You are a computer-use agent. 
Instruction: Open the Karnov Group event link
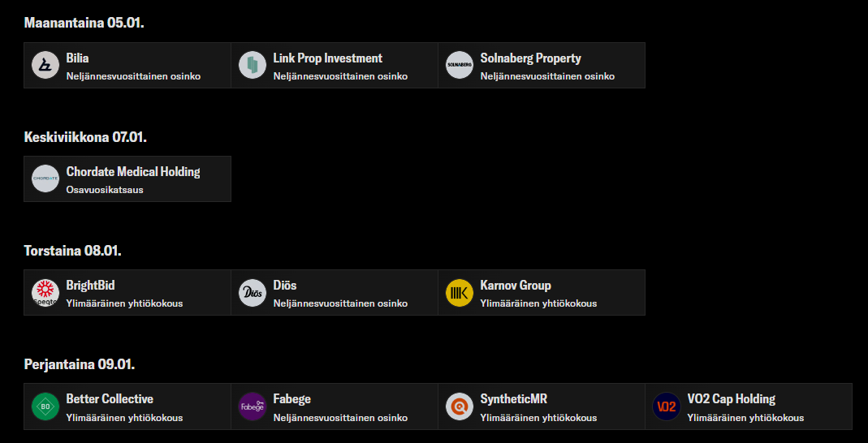tap(516, 286)
